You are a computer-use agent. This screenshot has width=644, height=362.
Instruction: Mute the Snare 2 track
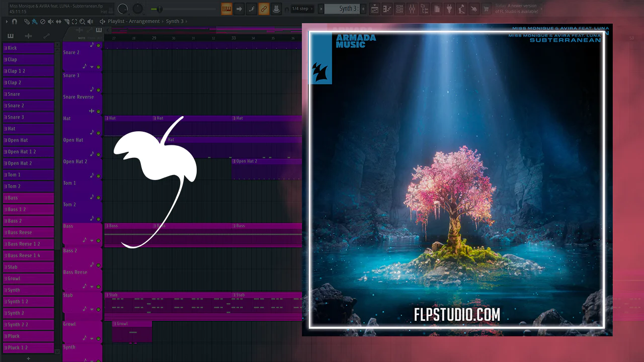(x=99, y=67)
